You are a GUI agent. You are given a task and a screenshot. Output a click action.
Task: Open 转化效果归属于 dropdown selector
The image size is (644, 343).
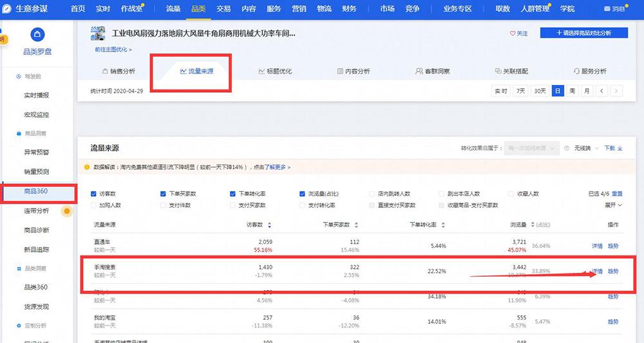point(532,149)
